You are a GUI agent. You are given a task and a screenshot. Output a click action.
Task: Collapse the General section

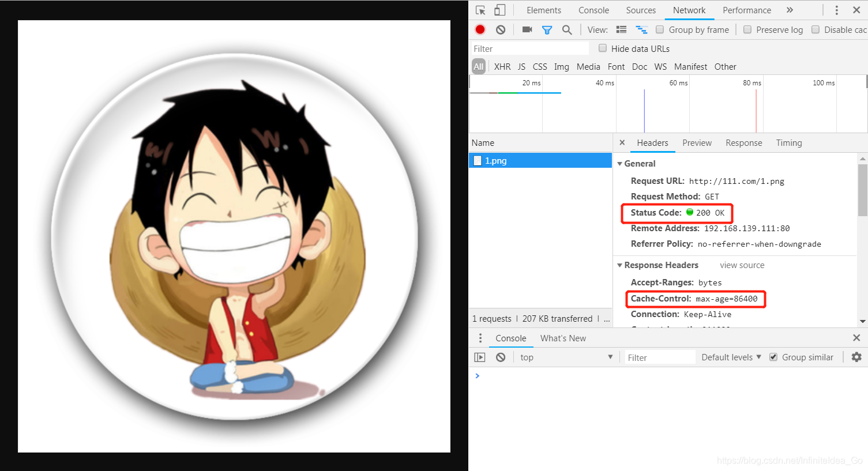click(x=620, y=164)
